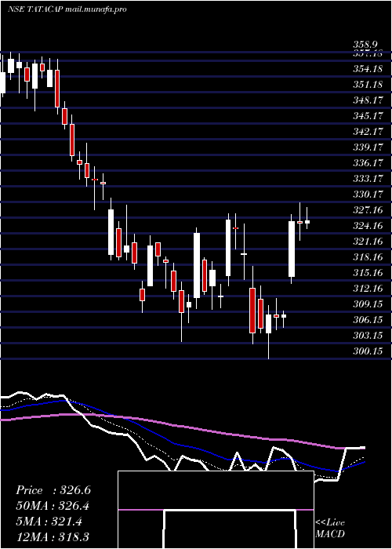Click the 312.16 price axis label

(368, 288)
